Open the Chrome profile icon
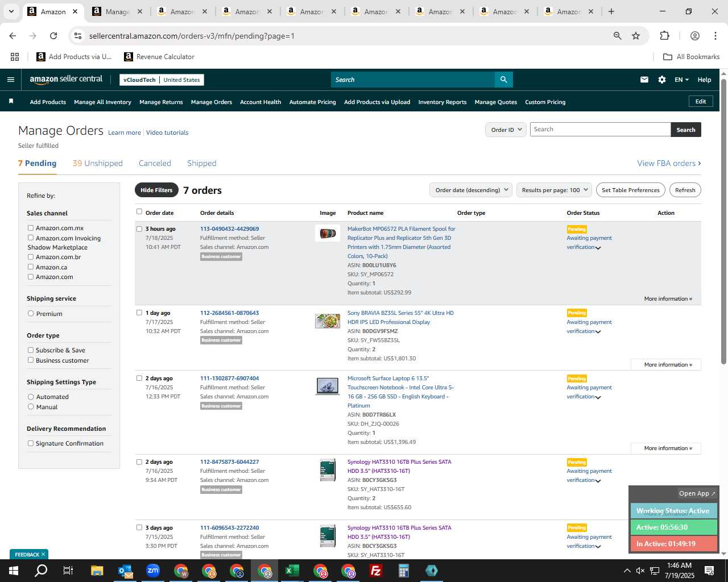The height and width of the screenshot is (582, 728). 695,36
